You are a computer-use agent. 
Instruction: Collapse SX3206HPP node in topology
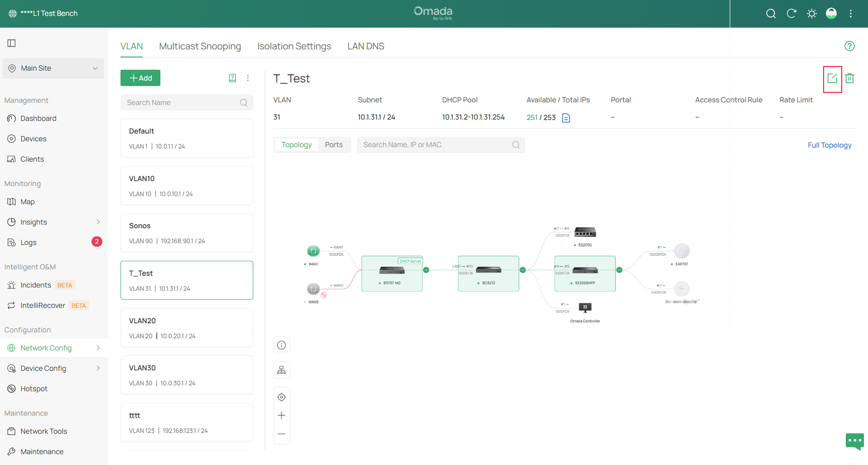click(x=619, y=270)
